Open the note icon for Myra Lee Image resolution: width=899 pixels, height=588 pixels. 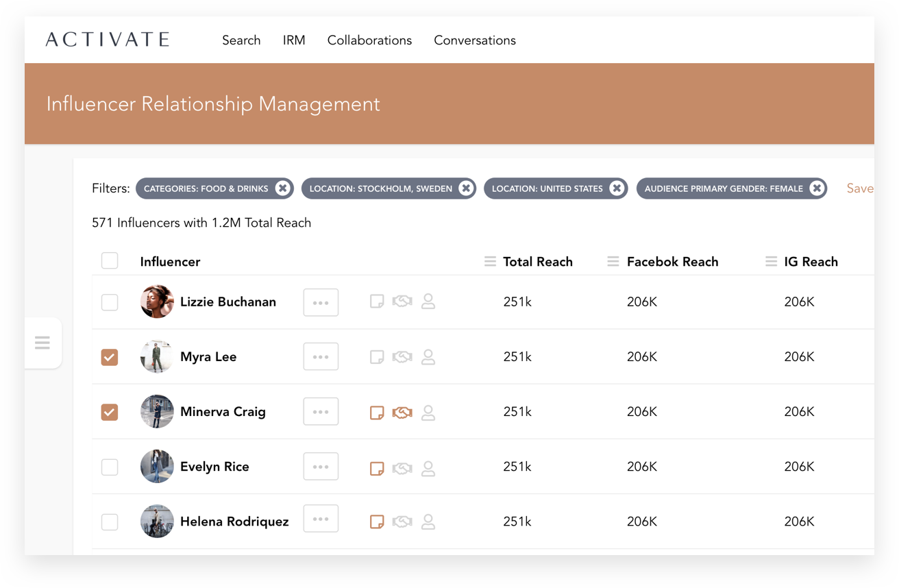[x=377, y=357]
